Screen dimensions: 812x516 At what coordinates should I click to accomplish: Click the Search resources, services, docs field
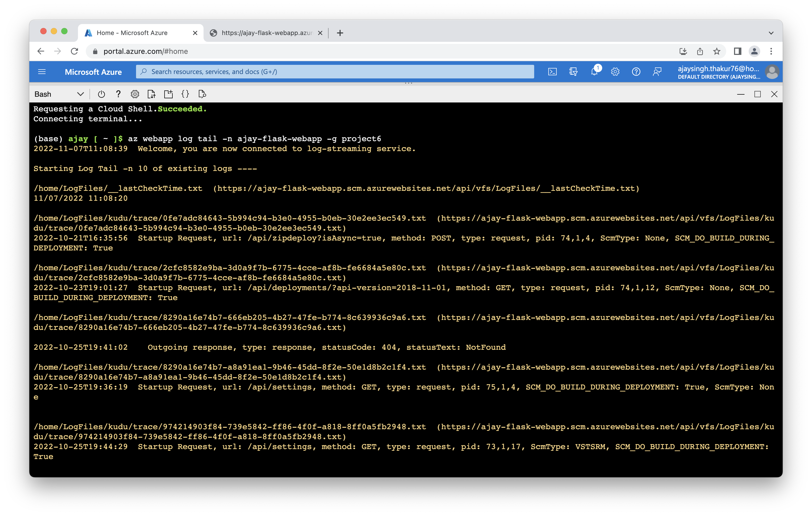point(335,71)
